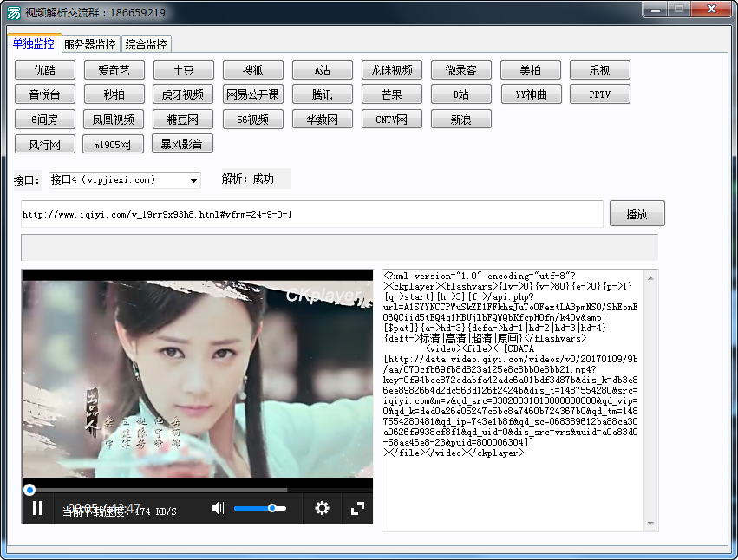This screenshot has height=560, width=738.
Task: Select the 单独监控 tab
Action: (33, 43)
